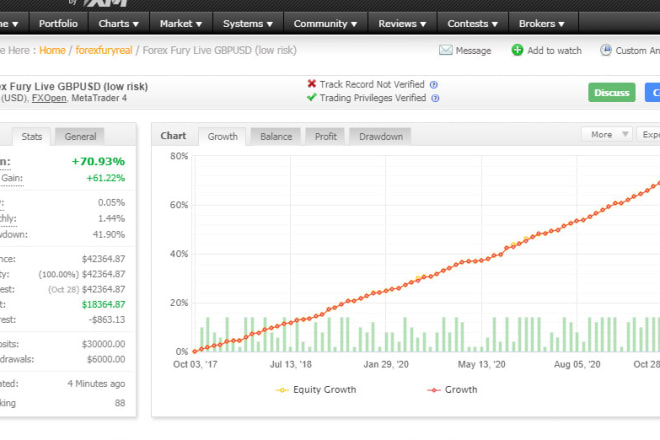Viewport: 660px width, 440px height.
Task: Click the 1.44% monthly value
Action: click(x=111, y=219)
